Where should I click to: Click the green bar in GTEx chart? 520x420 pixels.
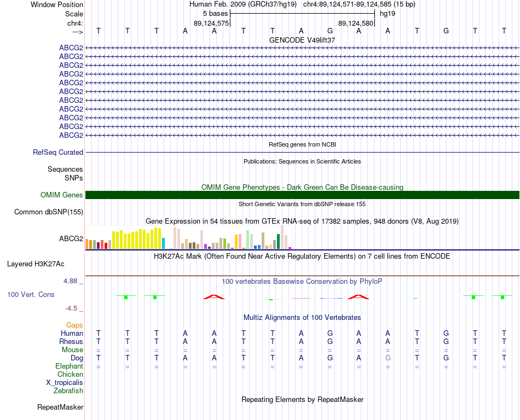pyautogui.click(x=279, y=242)
